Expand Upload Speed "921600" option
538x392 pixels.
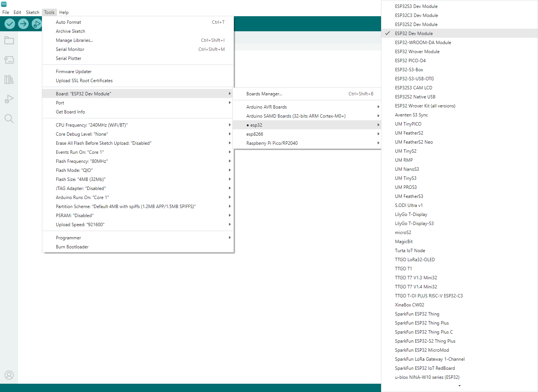(138, 225)
